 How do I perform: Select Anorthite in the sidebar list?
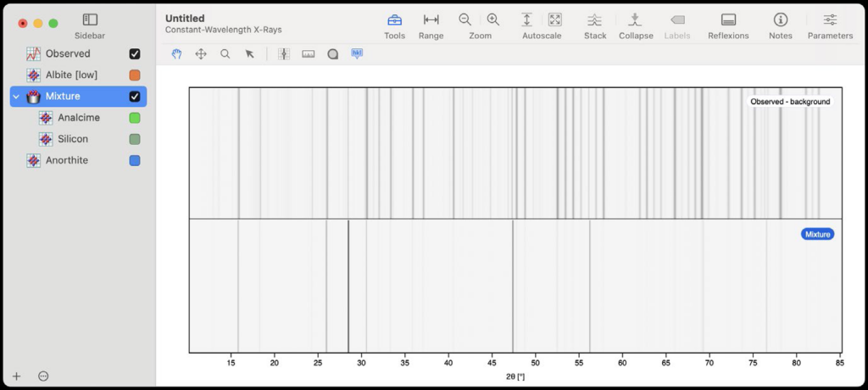point(66,160)
